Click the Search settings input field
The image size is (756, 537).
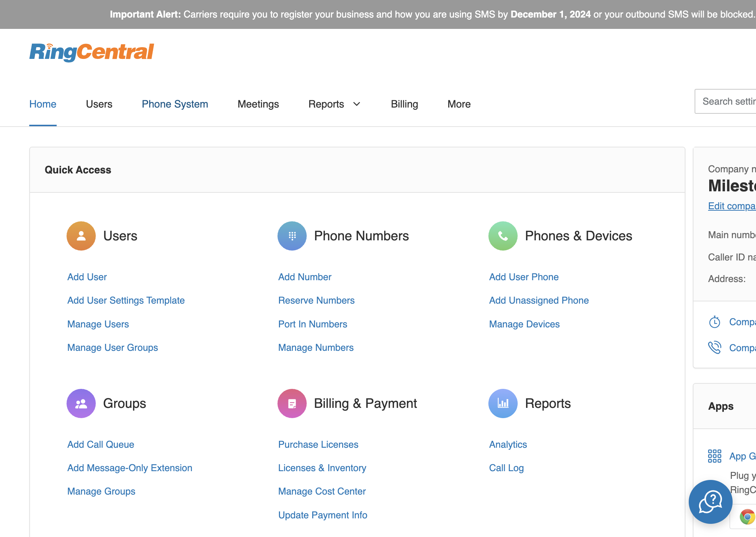725,101
